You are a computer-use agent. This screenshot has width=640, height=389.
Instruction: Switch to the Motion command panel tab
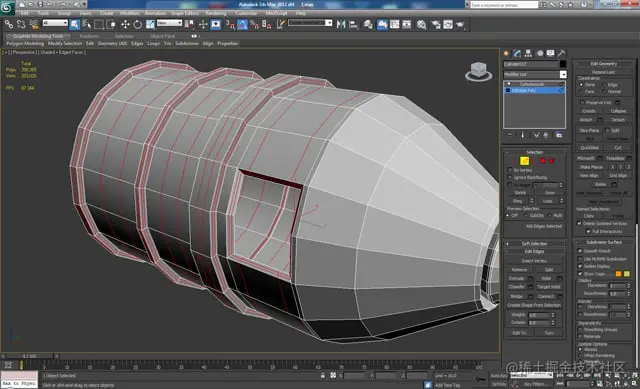tap(540, 53)
